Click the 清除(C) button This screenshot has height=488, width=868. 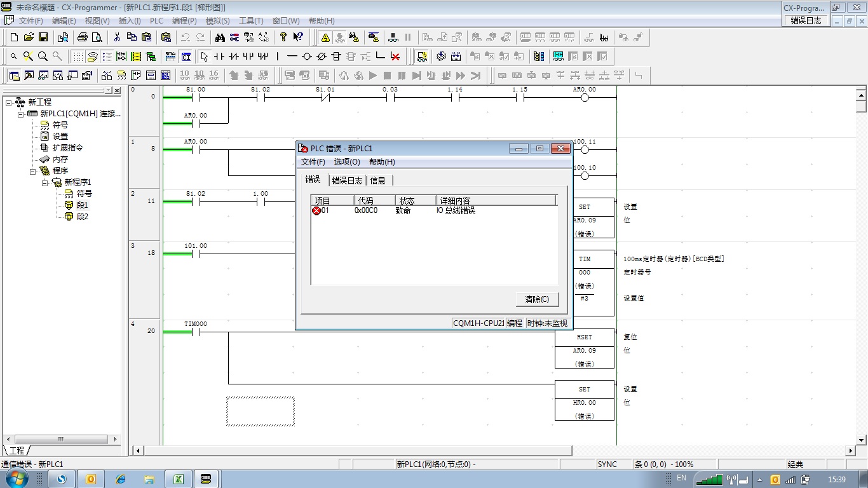pyautogui.click(x=537, y=299)
